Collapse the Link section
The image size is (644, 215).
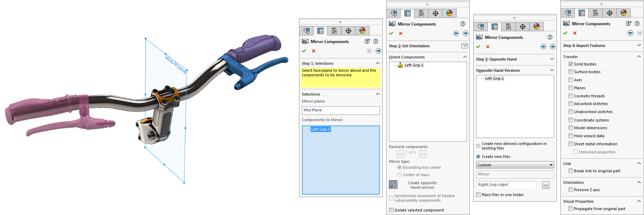coord(639,164)
